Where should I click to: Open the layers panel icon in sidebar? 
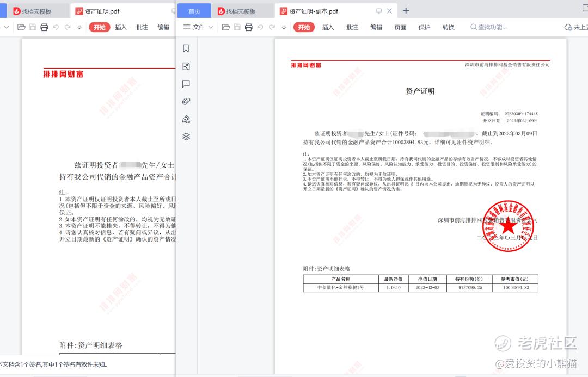coord(186,137)
